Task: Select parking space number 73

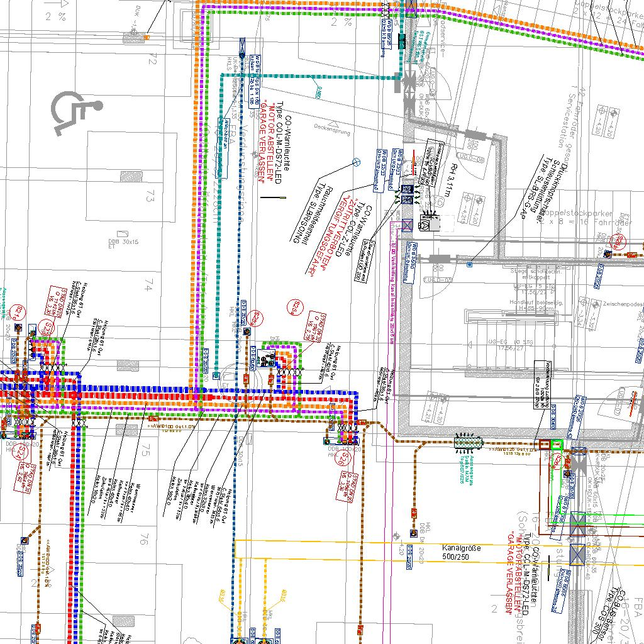Action: [149, 197]
